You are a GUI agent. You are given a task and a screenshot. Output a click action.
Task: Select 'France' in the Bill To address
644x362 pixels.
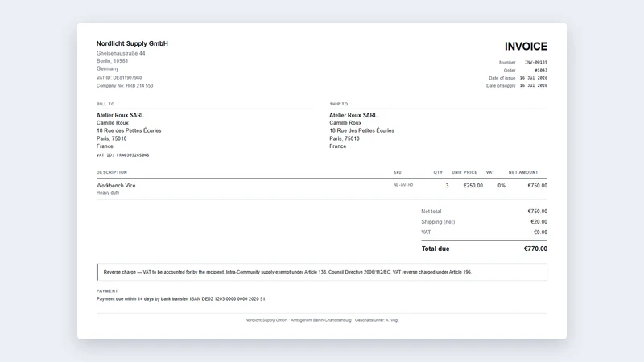pos(105,146)
